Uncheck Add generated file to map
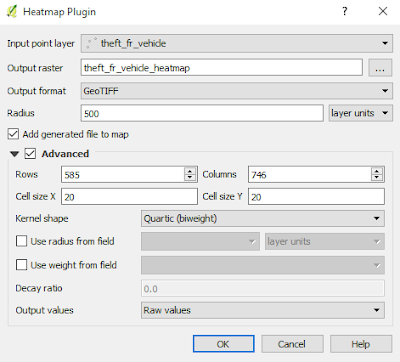This screenshot has width=400, height=362. (x=13, y=134)
